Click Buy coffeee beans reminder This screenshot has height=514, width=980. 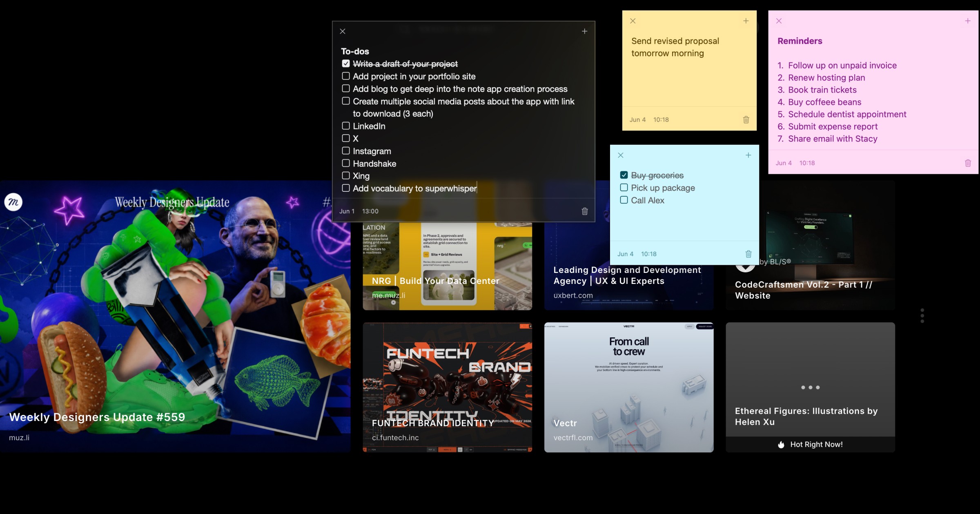(x=824, y=102)
